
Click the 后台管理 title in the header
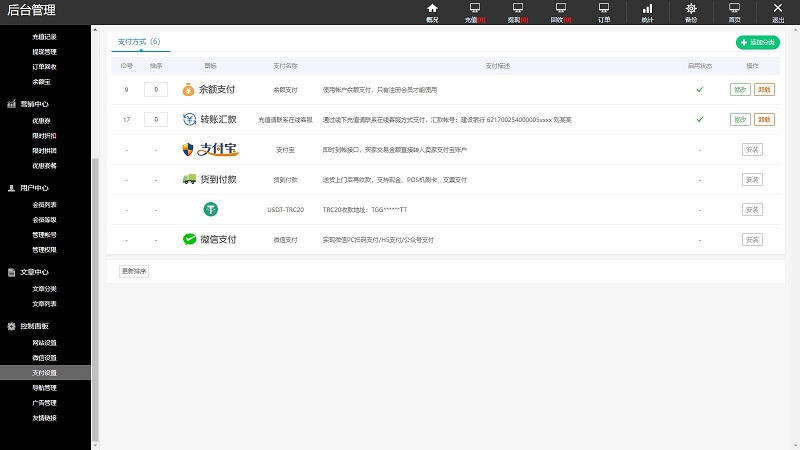[31, 10]
